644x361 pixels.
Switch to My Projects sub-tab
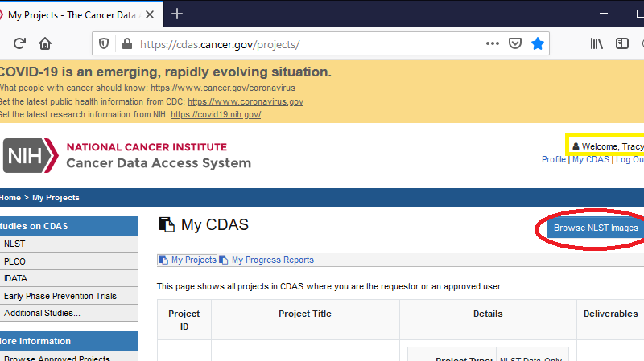coord(188,260)
